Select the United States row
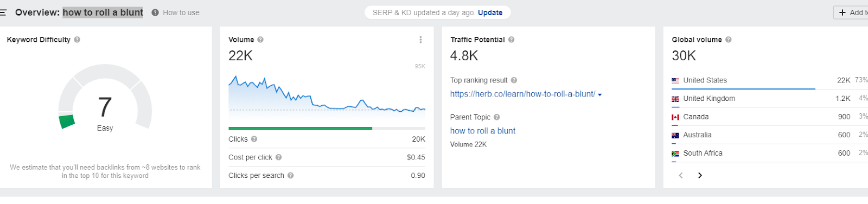Viewport: 868px width, 204px height. [x=770, y=80]
